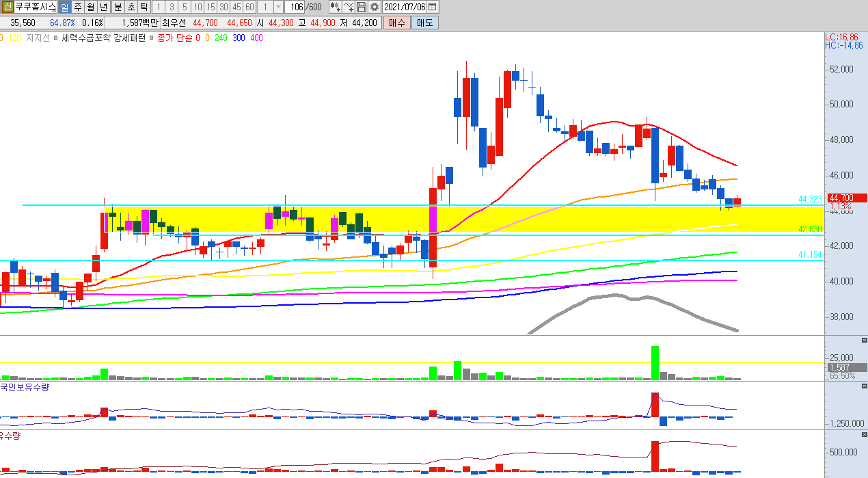Select the 년 yearly period button
Viewport: 868px width, 478px height.
click(x=103, y=7)
